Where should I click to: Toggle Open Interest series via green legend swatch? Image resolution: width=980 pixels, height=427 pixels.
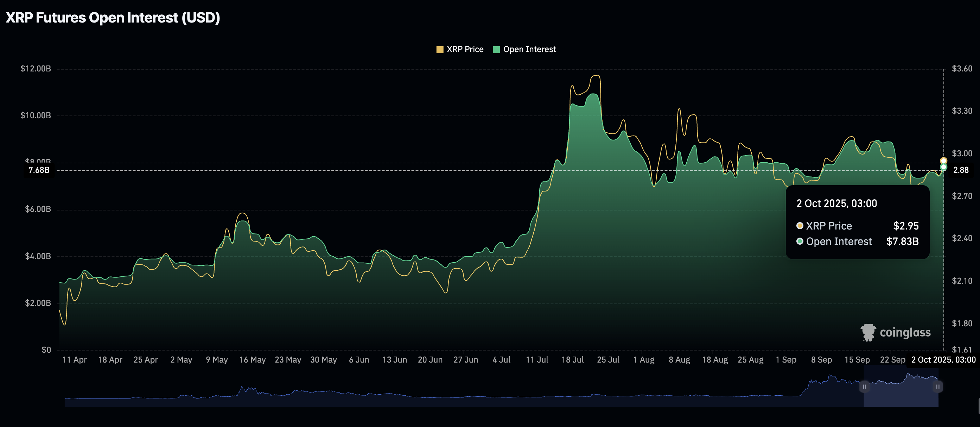pyautogui.click(x=496, y=50)
